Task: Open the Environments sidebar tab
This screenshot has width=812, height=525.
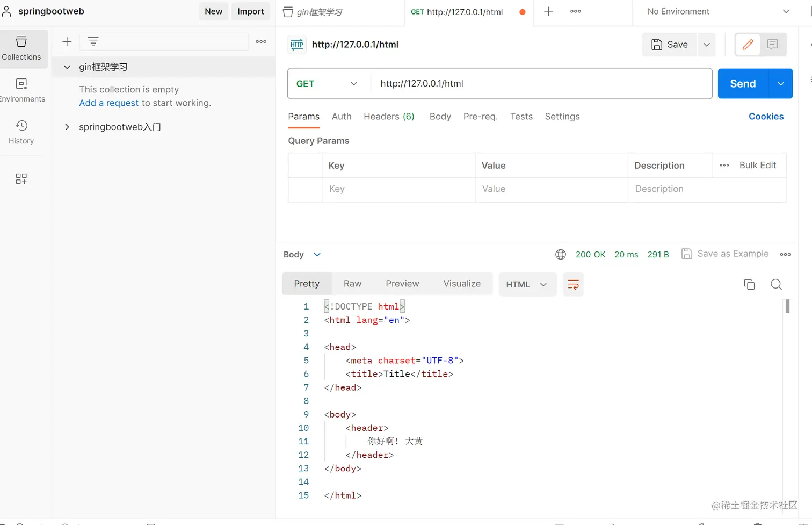Action: pos(21,90)
